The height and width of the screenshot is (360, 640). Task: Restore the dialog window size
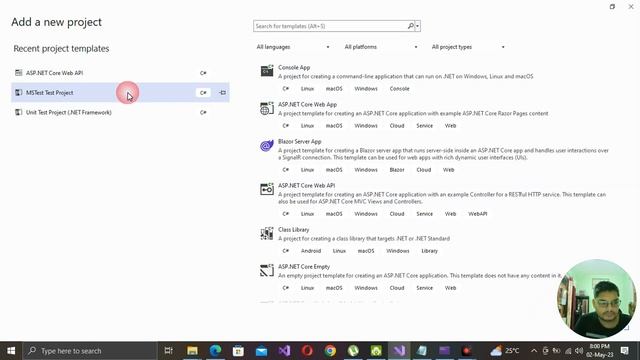[612, 7]
